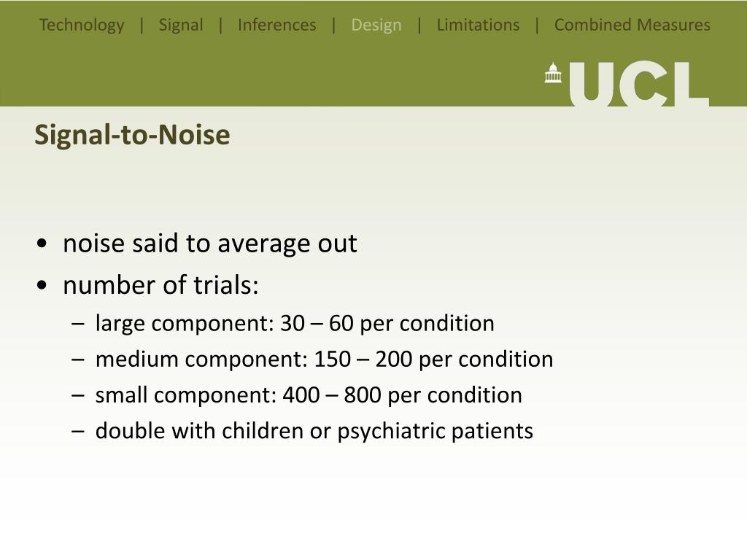Image resolution: width=747 pixels, height=560 pixels.
Task: Click the highlighted Design section
Action: click(376, 25)
